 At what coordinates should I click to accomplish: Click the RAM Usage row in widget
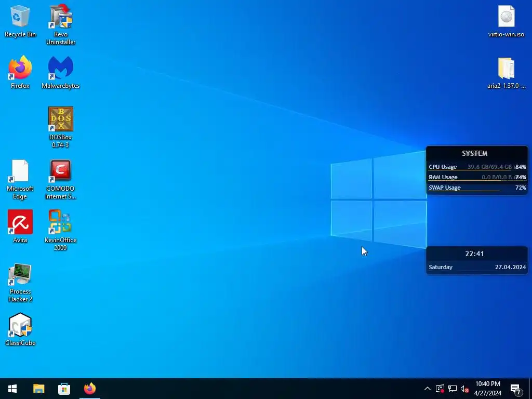(477, 177)
